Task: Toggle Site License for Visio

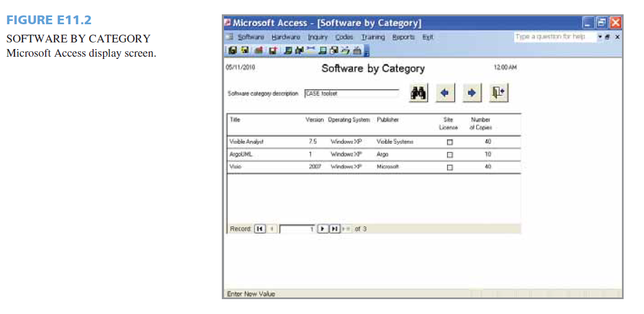Action: coord(450,167)
